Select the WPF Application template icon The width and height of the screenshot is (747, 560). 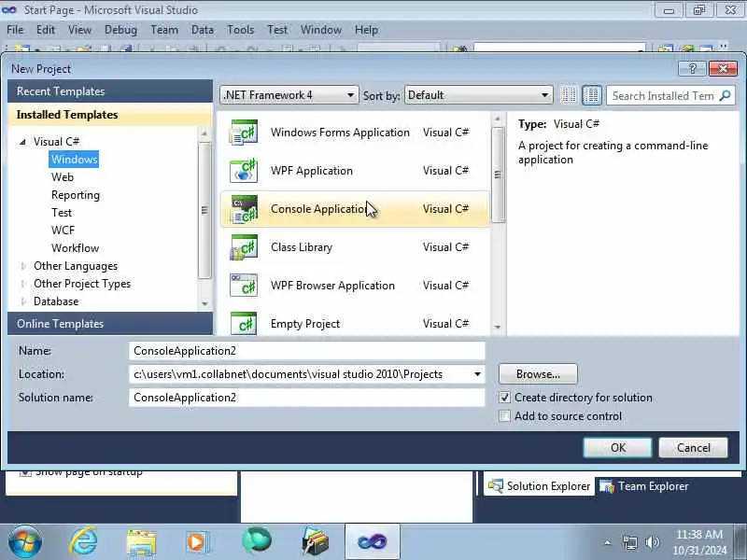click(x=244, y=171)
